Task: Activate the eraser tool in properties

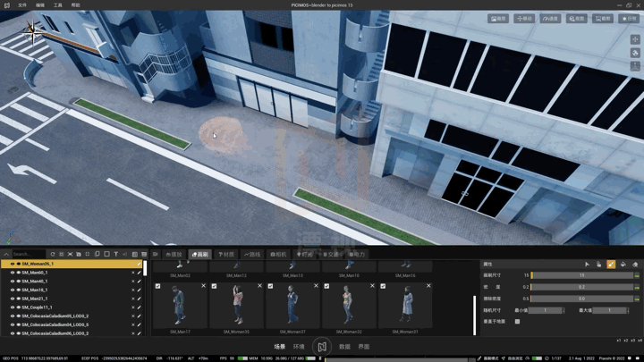Action: click(x=635, y=265)
